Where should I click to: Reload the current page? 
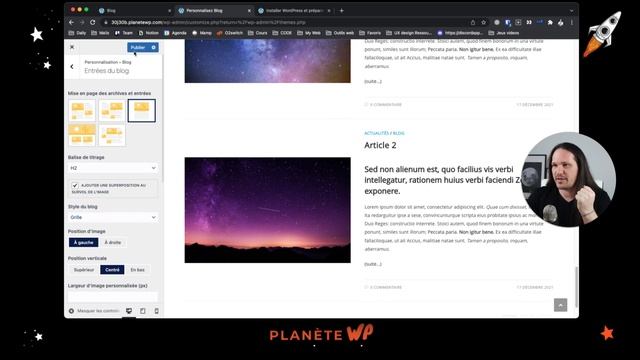[93, 22]
